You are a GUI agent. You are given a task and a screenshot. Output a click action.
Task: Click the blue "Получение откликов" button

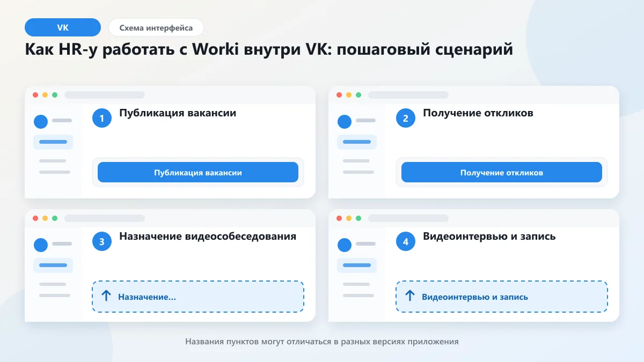[502, 173]
